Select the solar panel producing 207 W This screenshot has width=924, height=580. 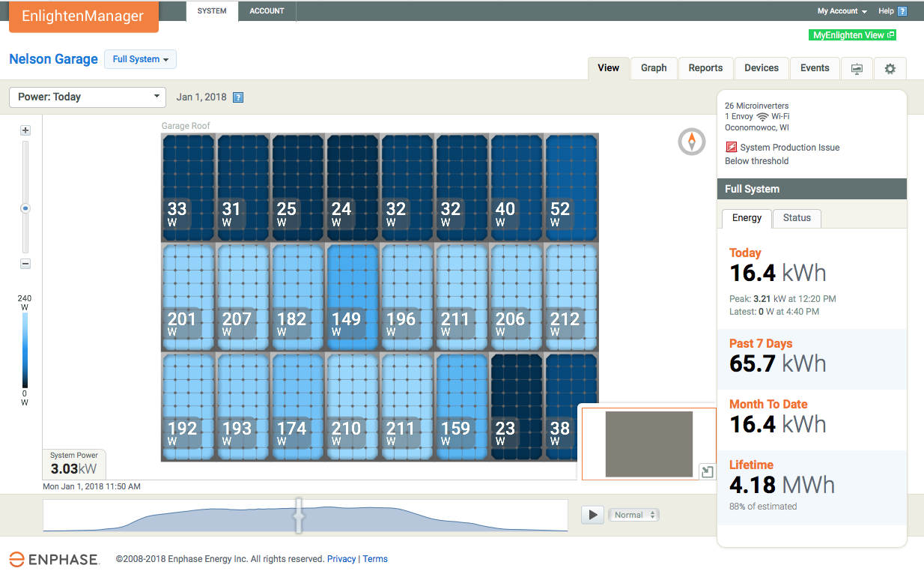tap(243, 297)
